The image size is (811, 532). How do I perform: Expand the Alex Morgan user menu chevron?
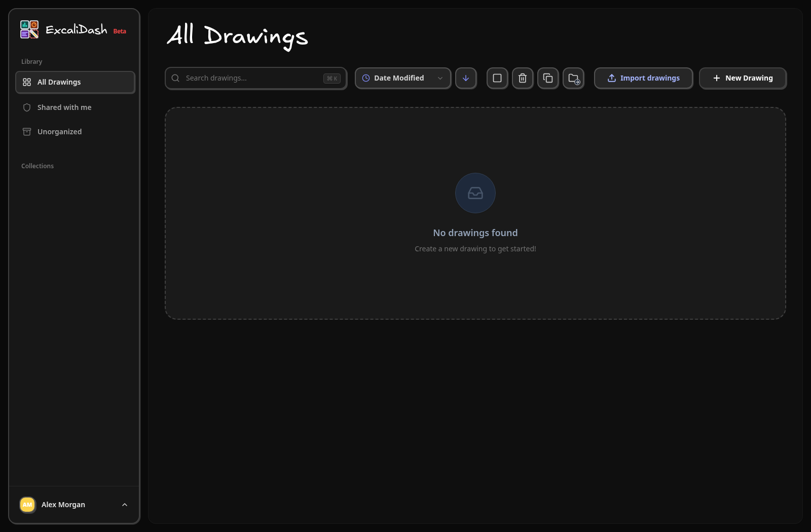point(125,505)
